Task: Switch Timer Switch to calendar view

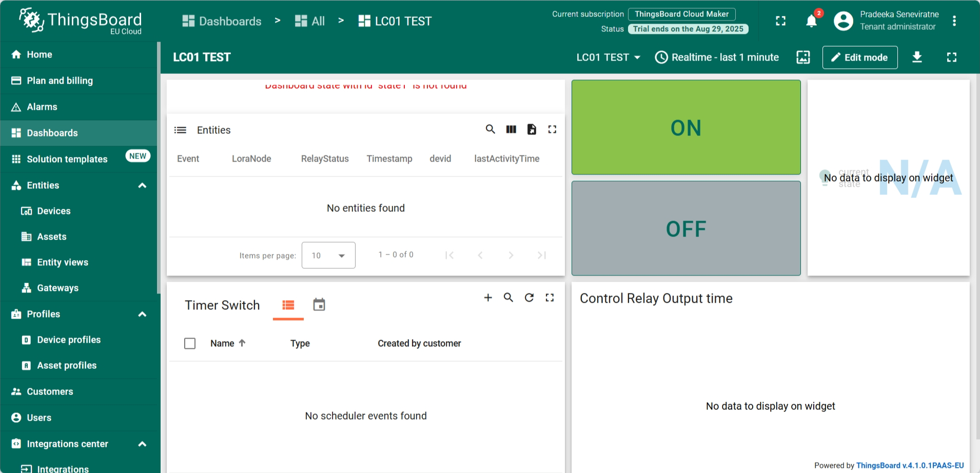Action: [x=319, y=305]
